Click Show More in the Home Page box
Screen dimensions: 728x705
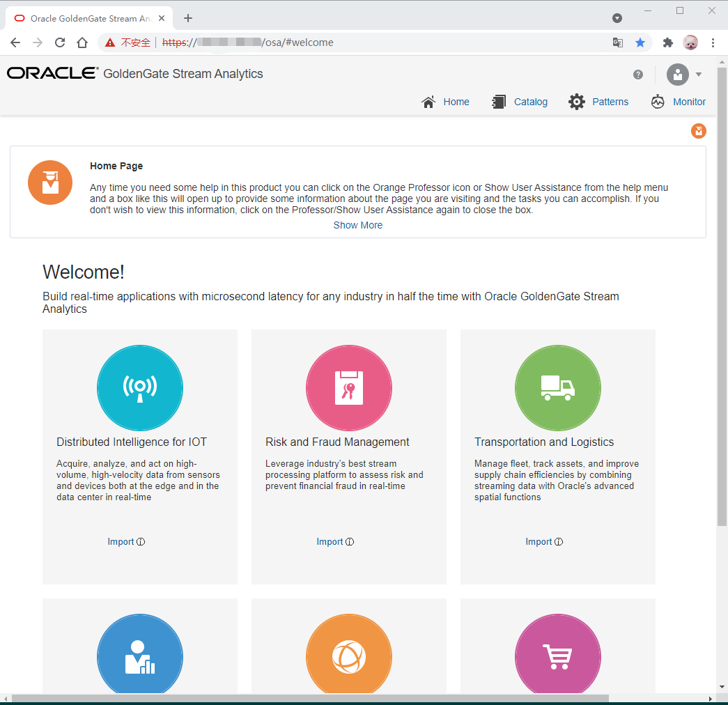coord(358,225)
